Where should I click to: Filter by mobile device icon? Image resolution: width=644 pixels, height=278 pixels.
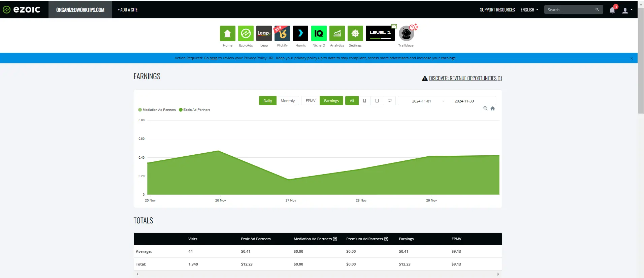[x=364, y=101]
